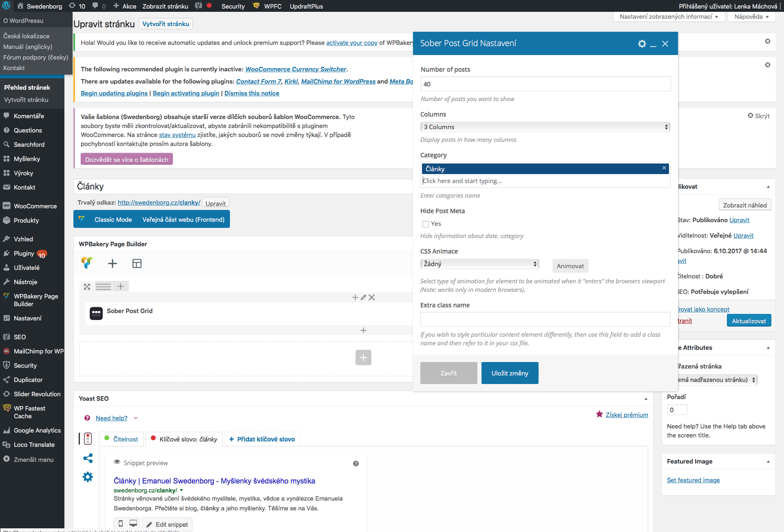Click the Sober Post Grid element icon

(x=96, y=313)
